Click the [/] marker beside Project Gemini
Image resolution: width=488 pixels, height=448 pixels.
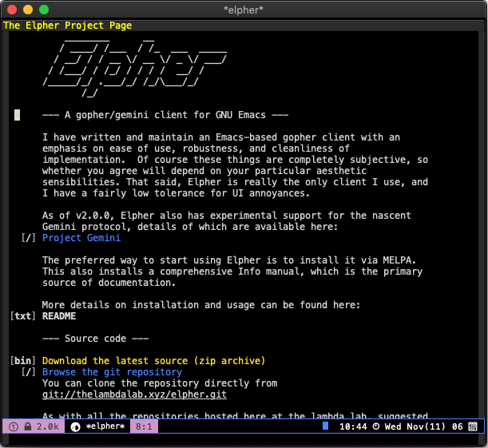(x=28, y=238)
